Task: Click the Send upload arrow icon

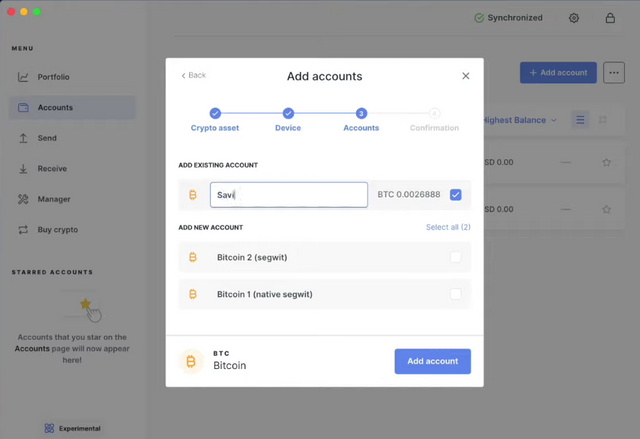Action: point(23,138)
